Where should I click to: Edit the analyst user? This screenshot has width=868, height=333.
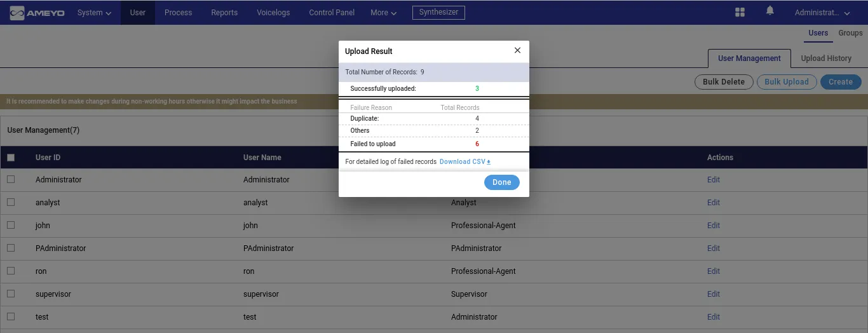tap(714, 203)
